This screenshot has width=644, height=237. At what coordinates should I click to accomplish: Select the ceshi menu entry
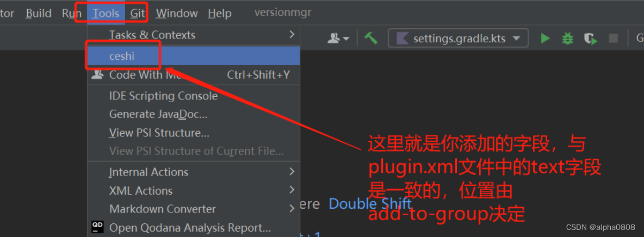pyautogui.click(x=194, y=56)
